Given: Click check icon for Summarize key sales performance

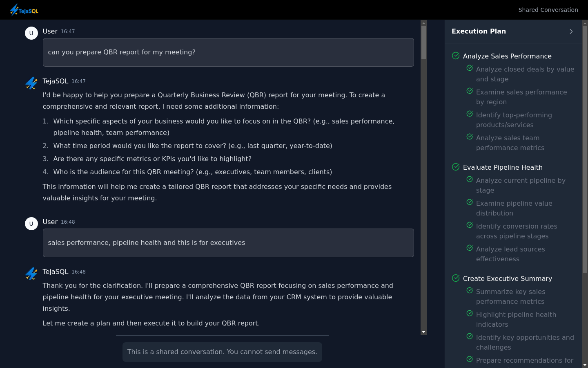Looking at the screenshot, I should tap(470, 290).
